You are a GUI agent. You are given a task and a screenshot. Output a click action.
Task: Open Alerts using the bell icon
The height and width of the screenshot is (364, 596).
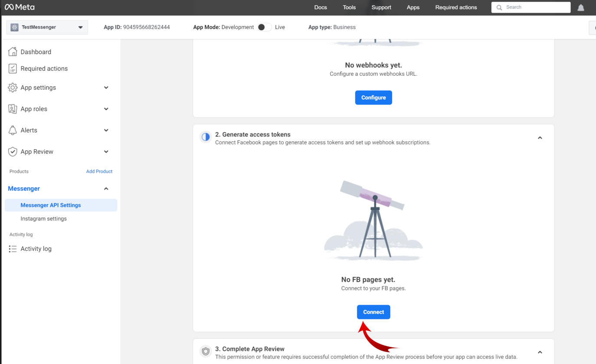(13, 130)
